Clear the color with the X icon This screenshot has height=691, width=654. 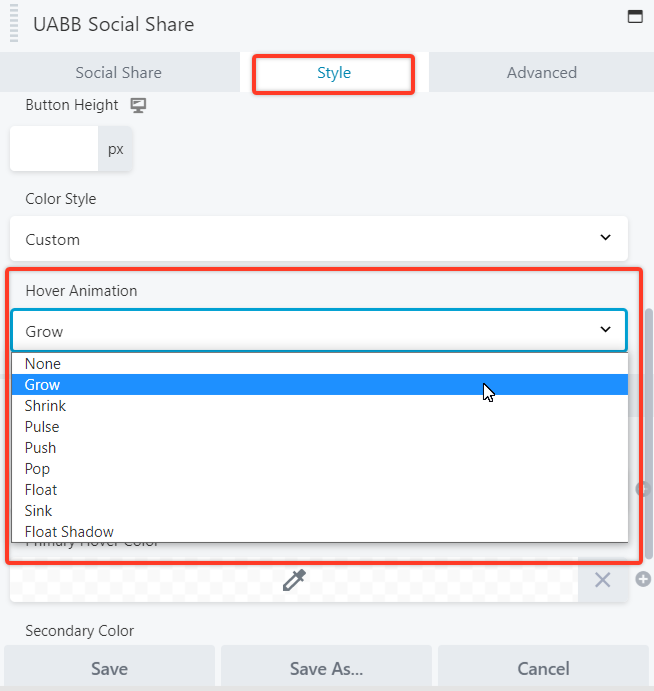(x=602, y=580)
